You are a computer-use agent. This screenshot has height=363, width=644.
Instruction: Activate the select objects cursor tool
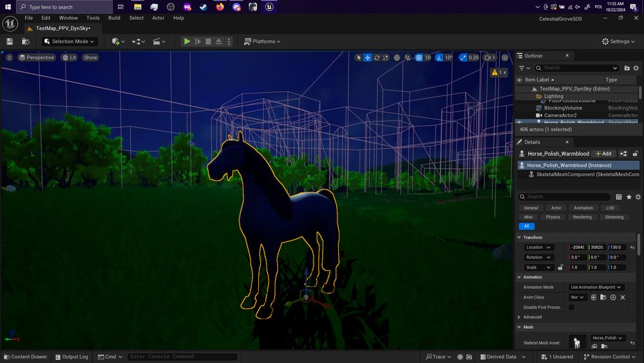coord(359,57)
